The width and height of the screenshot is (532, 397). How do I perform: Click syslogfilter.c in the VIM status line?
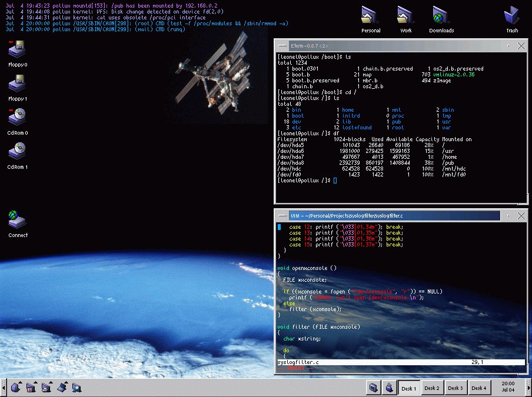[298, 362]
